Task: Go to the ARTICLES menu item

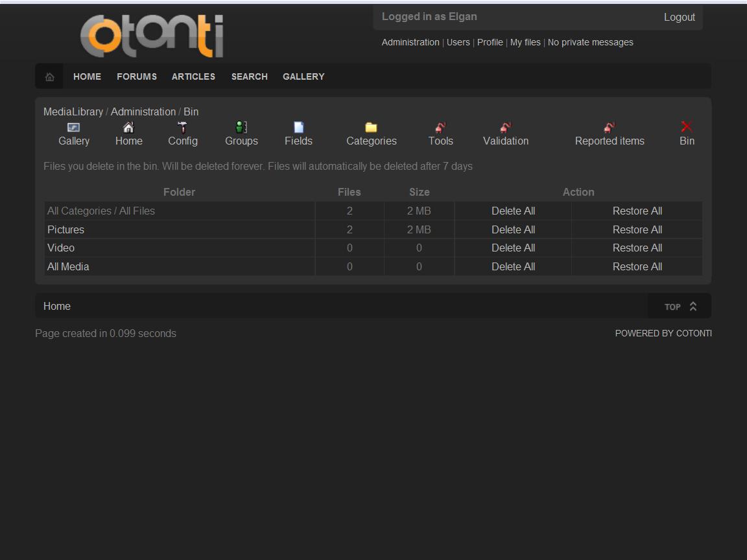Action: tap(193, 76)
